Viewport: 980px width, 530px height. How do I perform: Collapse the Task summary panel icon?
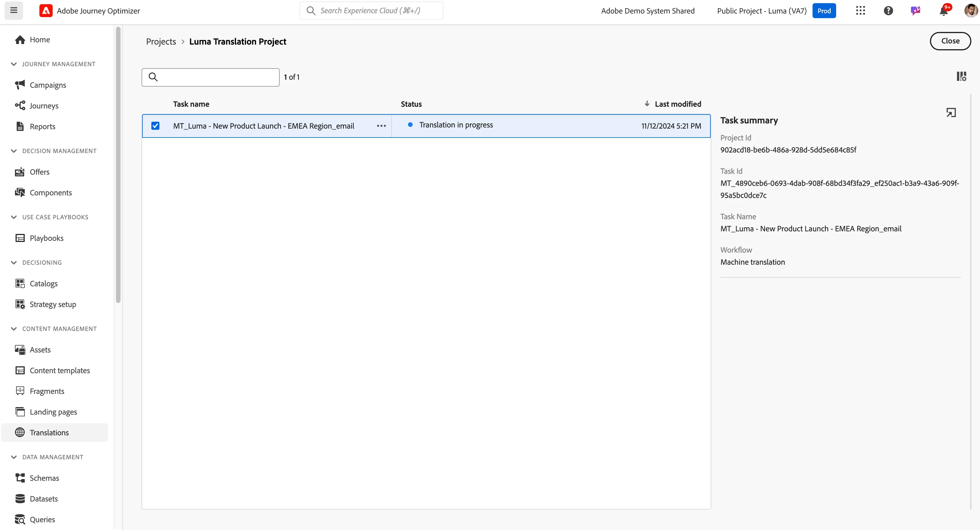951,113
